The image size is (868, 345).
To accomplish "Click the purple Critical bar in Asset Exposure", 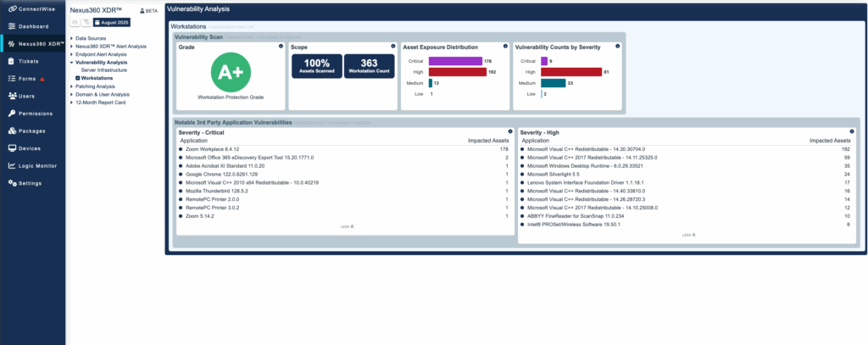I will pyautogui.click(x=455, y=61).
